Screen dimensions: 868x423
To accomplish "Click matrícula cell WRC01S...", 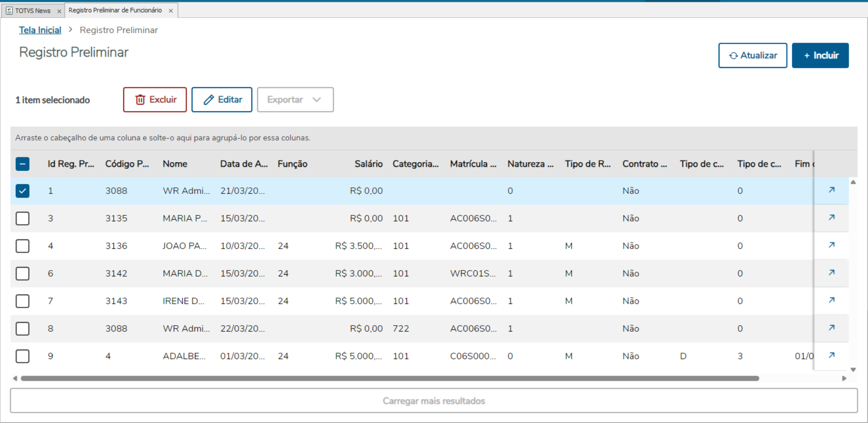I will coord(473,273).
